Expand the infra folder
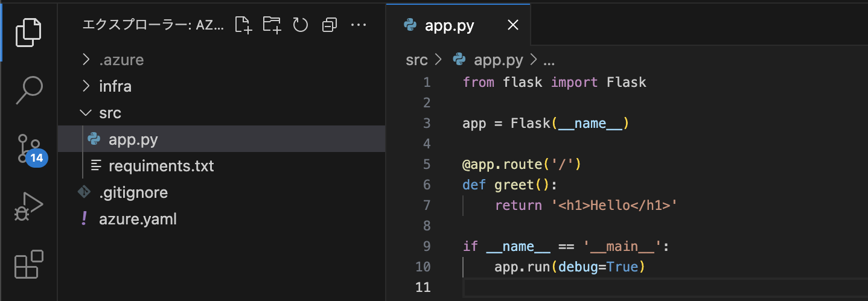The width and height of the screenshot is (868, 301). pyautogui.click(x=222, y=86)
